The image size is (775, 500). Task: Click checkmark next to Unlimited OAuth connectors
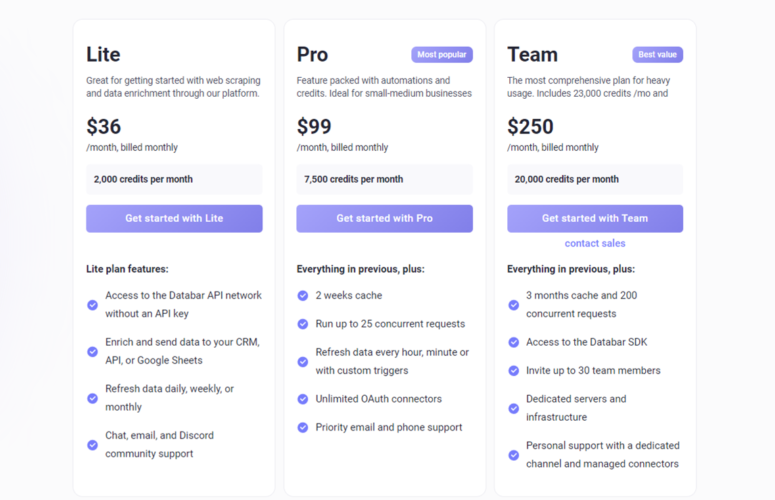pos(303,399)
